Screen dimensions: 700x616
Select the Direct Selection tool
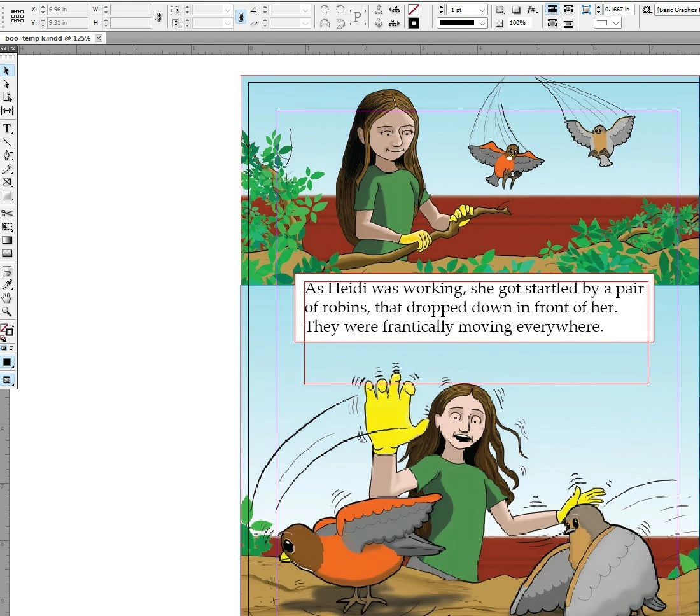click(7, 84)
